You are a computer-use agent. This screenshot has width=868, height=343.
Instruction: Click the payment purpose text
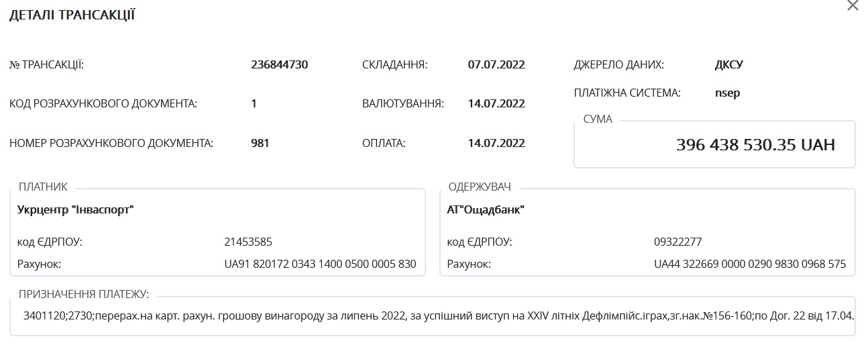437,315
